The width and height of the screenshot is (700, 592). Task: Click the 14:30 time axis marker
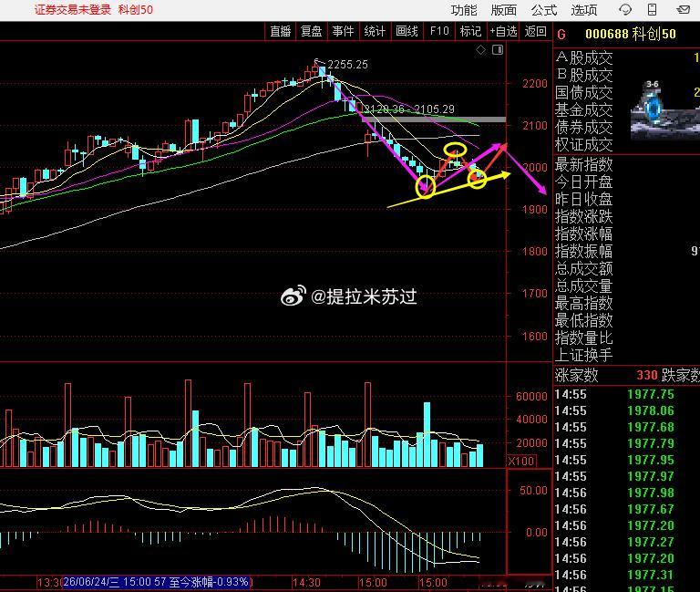click(306, 583)
